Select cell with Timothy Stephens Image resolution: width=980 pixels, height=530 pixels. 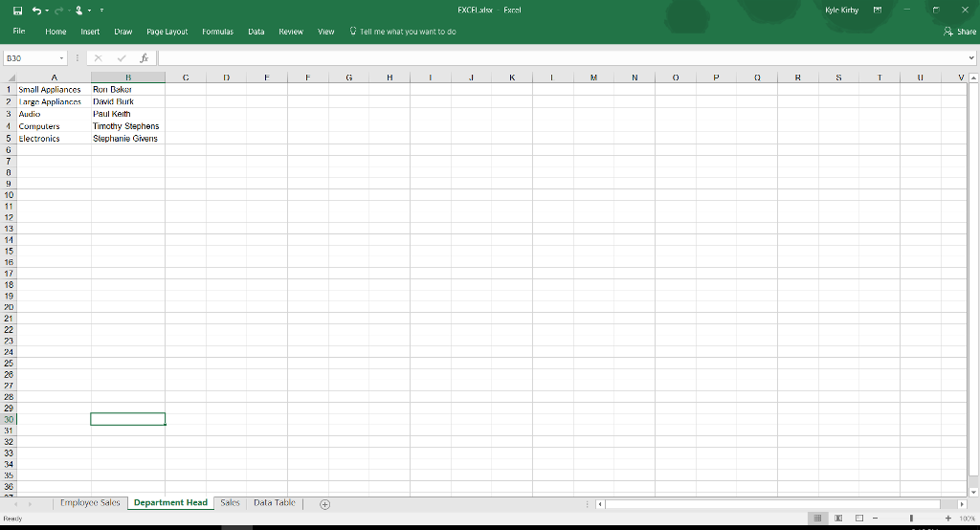click(x=128, y=126)
